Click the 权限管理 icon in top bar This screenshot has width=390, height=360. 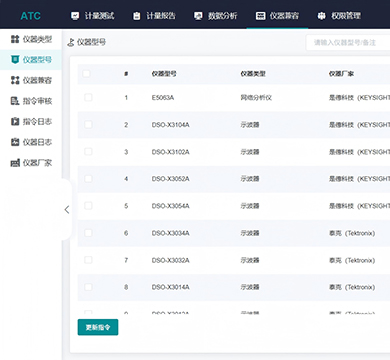tap(321, 16)
